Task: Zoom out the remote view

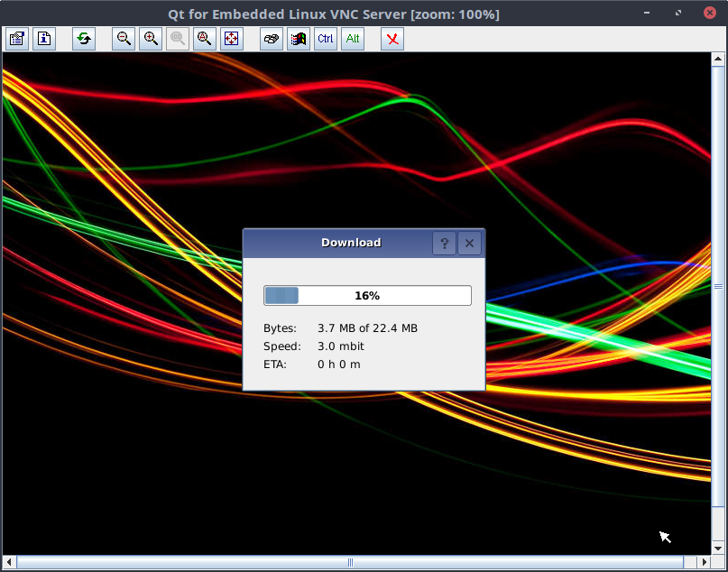Action: (124, 39)
